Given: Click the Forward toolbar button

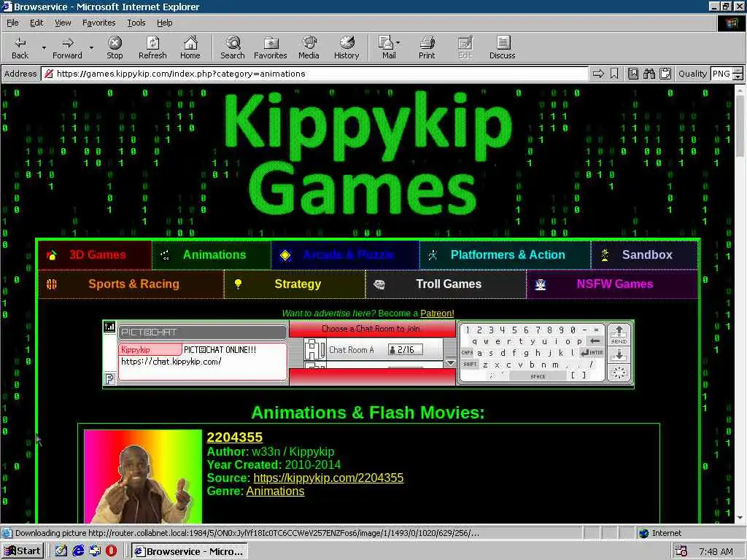Looking at the screenshot, I should pos(67,47).
